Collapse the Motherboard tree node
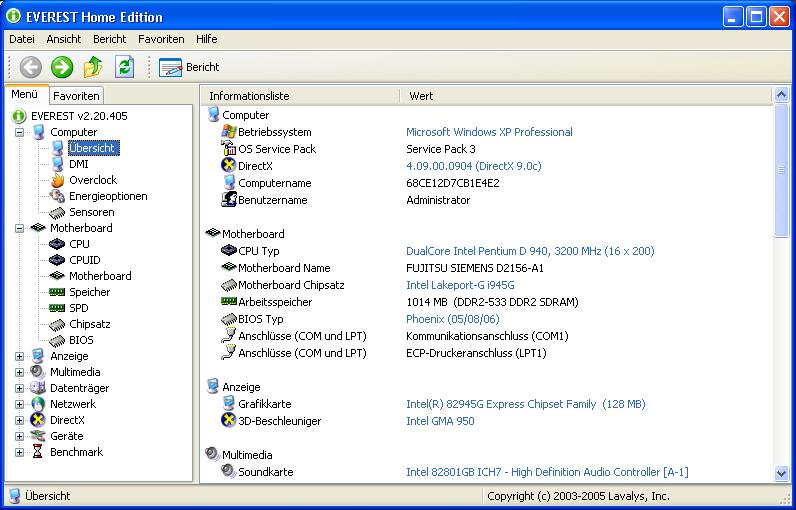 19,228
